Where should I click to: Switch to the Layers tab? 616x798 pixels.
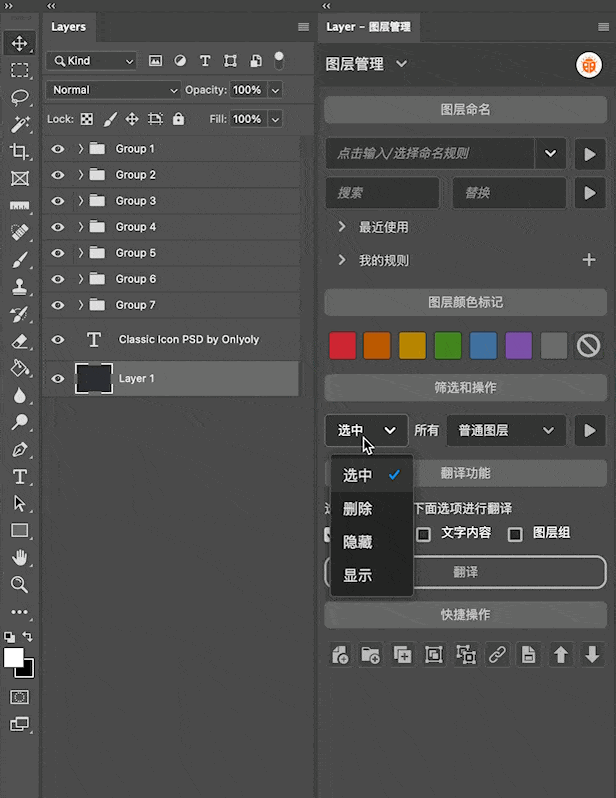tap(68, 27)
